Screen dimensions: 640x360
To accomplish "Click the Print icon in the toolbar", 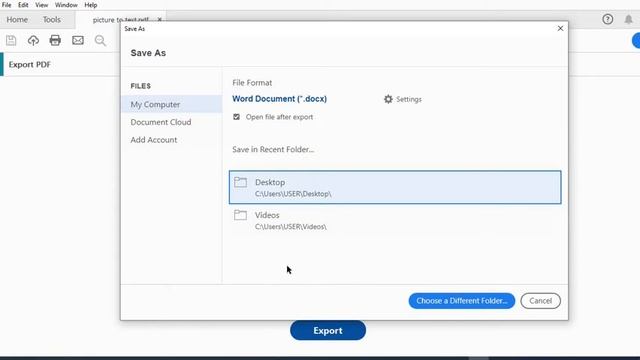I will coord(55,40).
